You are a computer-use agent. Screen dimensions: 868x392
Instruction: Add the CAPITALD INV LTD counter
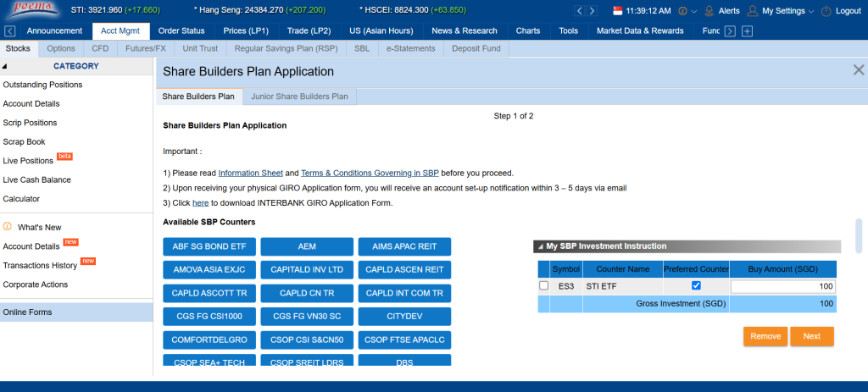[x=307, y=270]
